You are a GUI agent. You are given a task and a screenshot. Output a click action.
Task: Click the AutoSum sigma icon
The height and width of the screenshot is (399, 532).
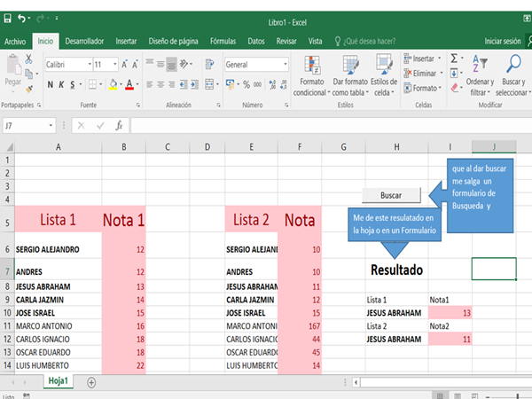(454, 58)
